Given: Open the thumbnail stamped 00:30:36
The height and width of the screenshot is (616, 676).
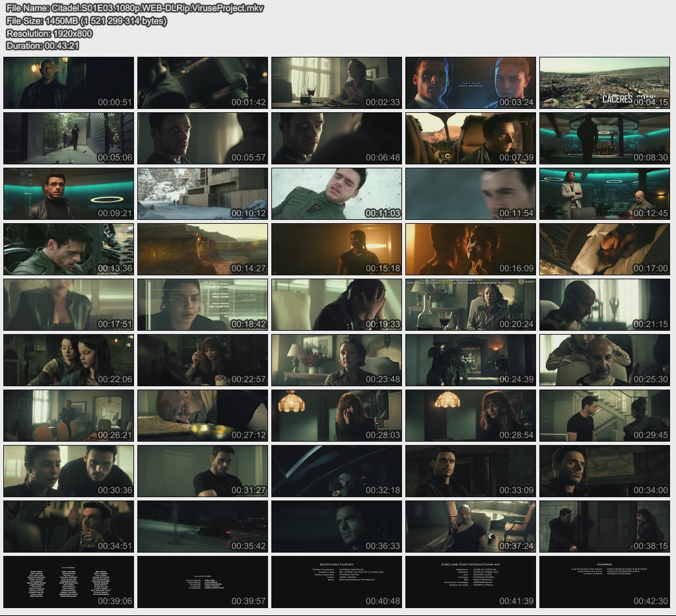Looking at the screenshot, I should pyautogui.click(x=69, y=471).
